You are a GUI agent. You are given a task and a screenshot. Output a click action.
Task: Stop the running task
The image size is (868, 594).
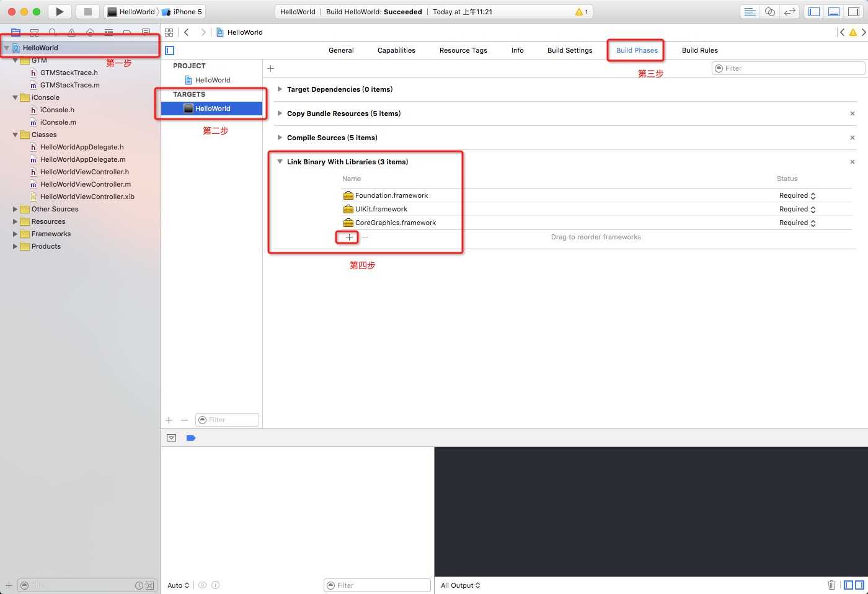pos(88,12)
